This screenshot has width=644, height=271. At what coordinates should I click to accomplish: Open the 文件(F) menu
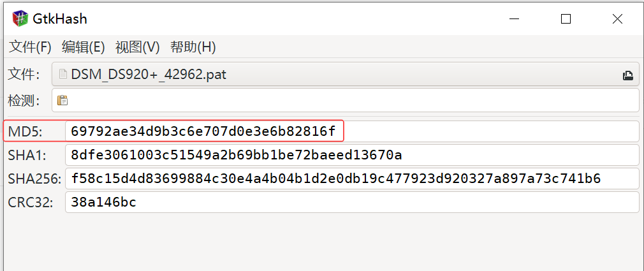tap(30, 47)
